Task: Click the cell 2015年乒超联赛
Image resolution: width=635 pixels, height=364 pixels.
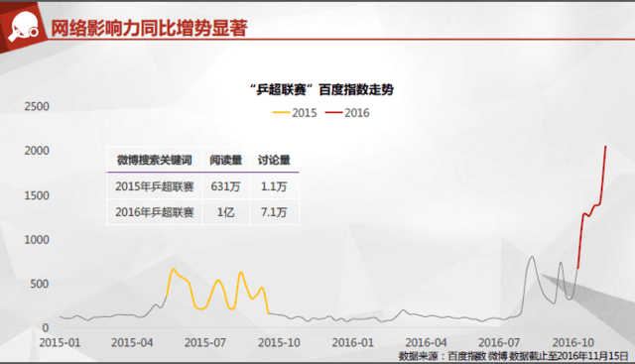Action: (x=155, y=186)
